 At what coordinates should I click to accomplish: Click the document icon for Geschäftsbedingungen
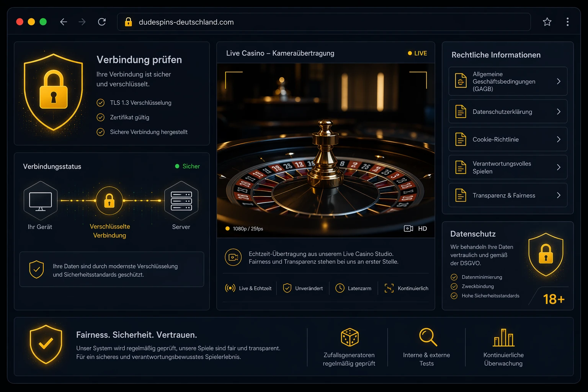[x=461, y=81]
